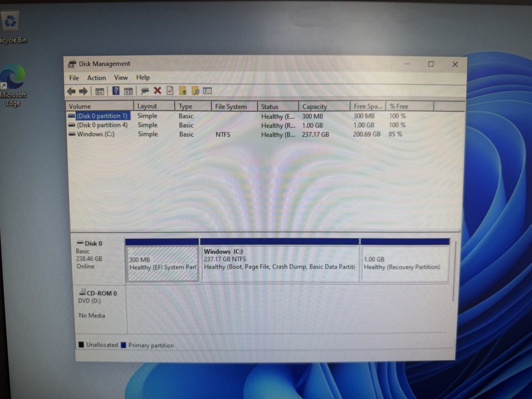The width and height of the screenshot is (532, 399).
Task: Minimize the Disk Management window
Action: coord(407,64)
